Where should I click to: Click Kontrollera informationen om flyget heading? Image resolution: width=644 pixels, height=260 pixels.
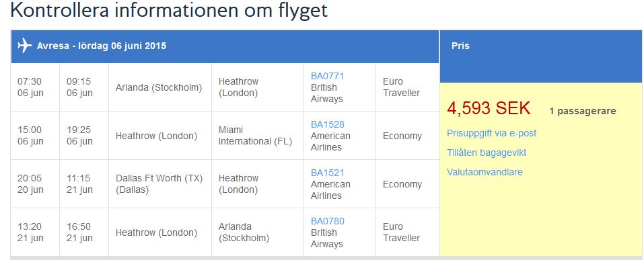[x=169, y=10]
